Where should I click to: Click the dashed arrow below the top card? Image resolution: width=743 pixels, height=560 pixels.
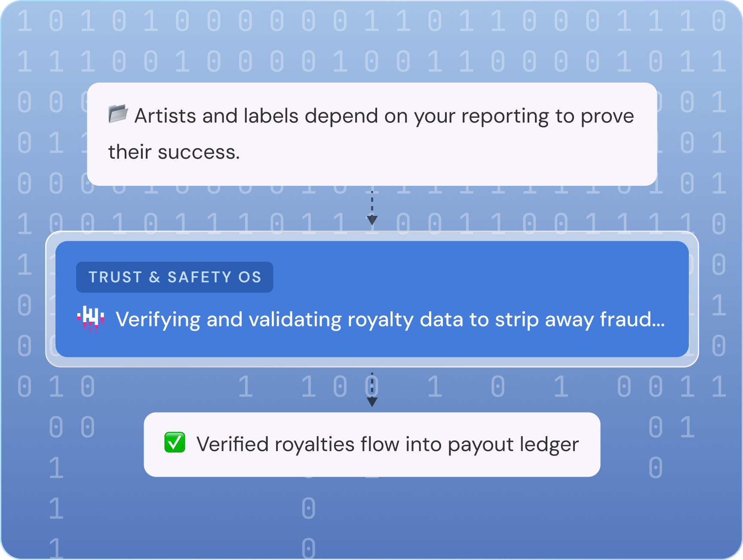click(372, 208)
